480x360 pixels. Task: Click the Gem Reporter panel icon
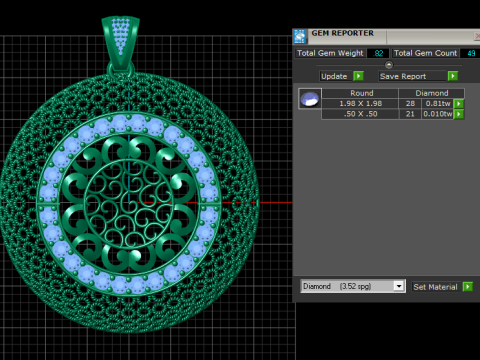pyautogui.click(x=300, y=36)
